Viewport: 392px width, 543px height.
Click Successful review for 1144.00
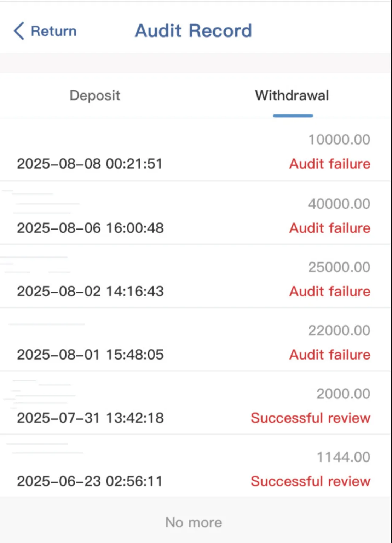pos(311,481)
